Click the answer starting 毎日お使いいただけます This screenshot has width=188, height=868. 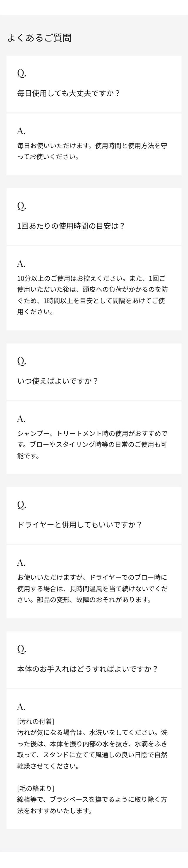point(92,151)
